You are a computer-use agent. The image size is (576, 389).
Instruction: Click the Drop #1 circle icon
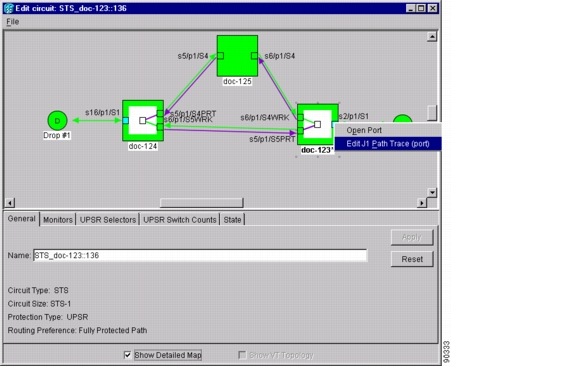[x=57, y=120]
